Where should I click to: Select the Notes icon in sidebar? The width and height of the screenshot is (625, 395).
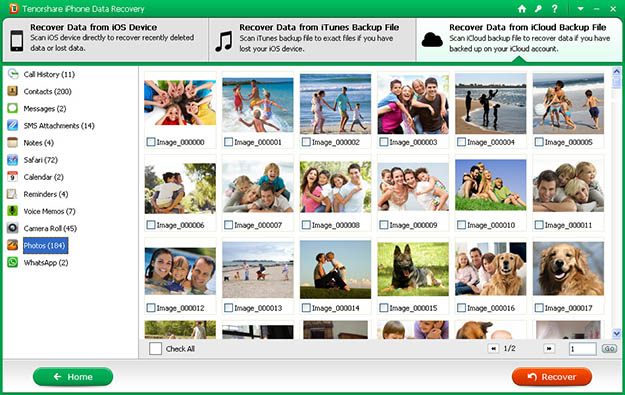click(x=13, y=143)
